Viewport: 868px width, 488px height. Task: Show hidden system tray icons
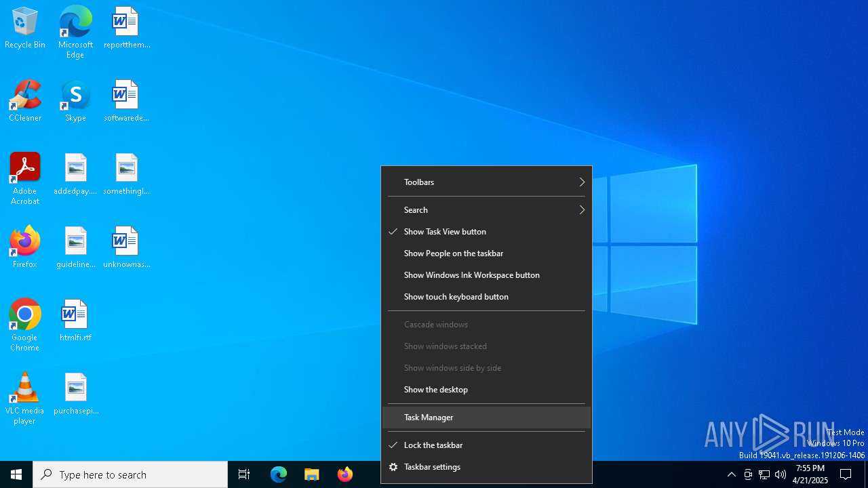click(x=731, y=474)
